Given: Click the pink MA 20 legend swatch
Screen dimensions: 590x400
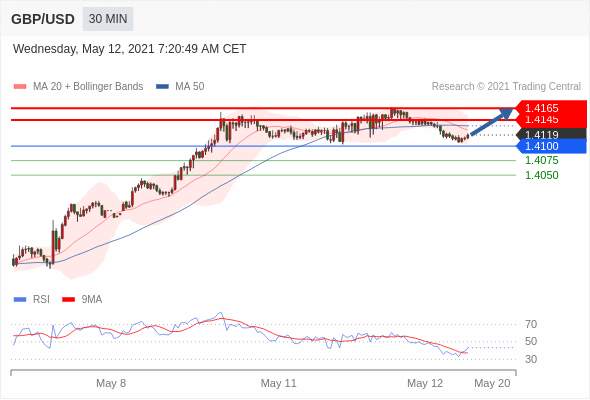Looking at the screenshot, I should coord(20,87).
